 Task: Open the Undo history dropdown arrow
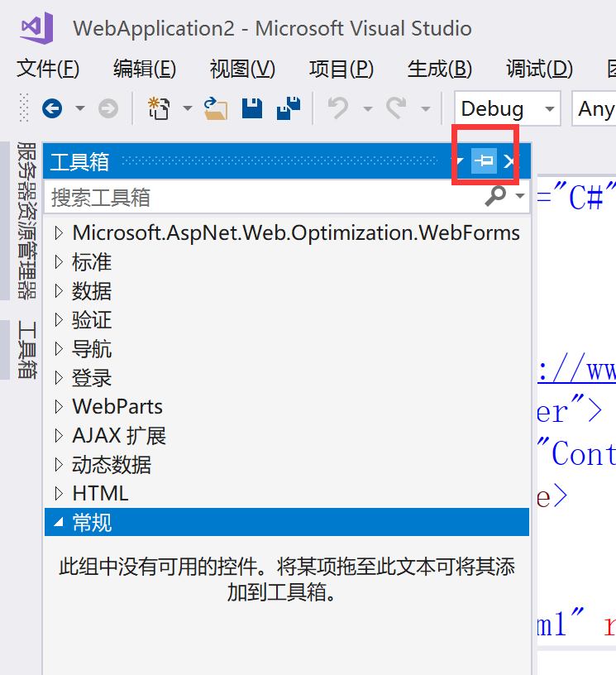[367, 108]
